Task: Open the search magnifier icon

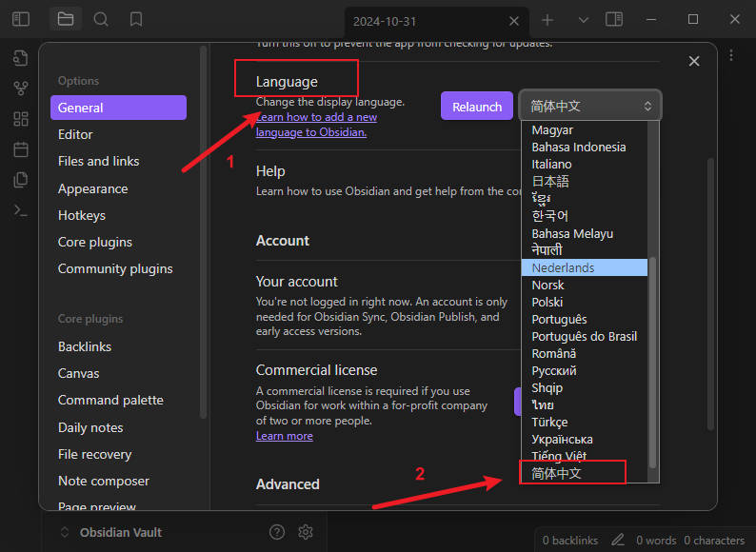Action: 101,19
